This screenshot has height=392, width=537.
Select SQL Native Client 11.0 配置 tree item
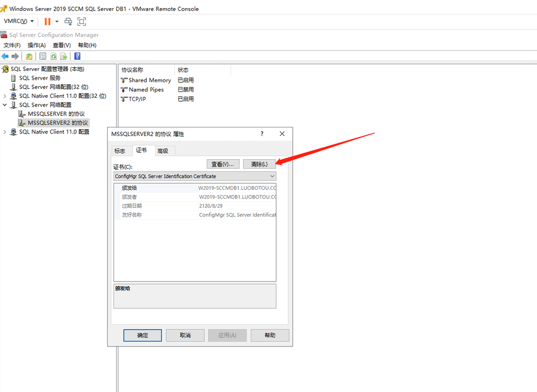54,132
